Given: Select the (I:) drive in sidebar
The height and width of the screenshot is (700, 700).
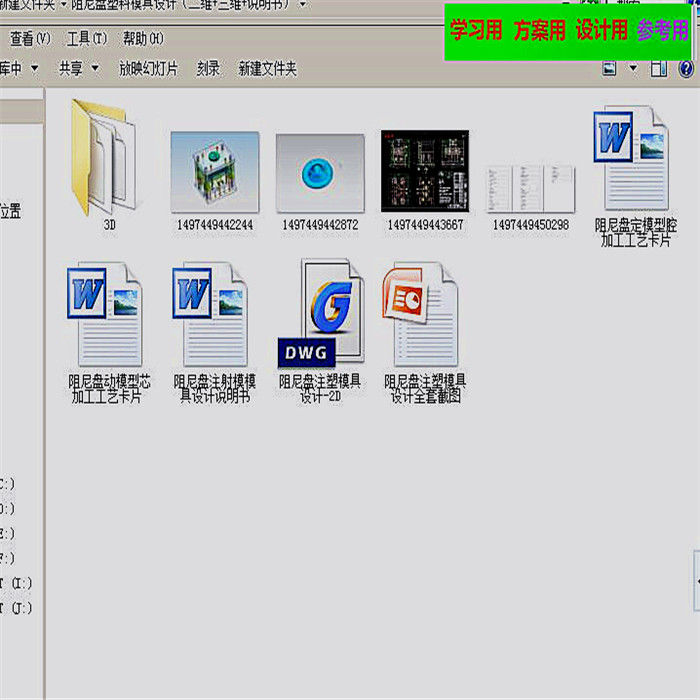Looking at the screenshot, I should 17,583.
